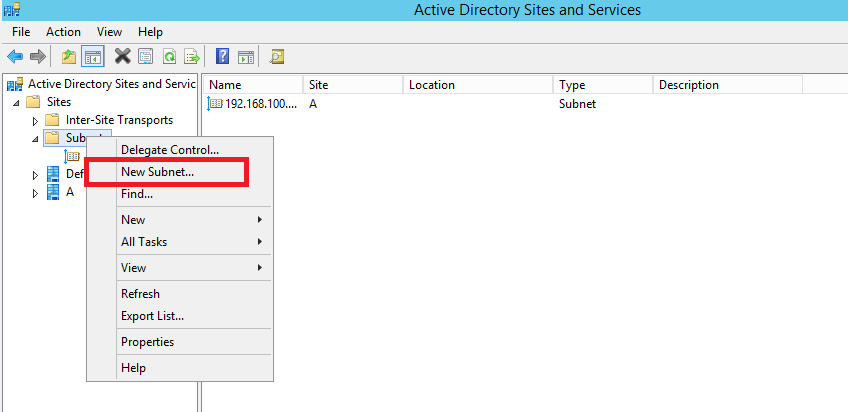Click the Forward arrow toolbar icon
Screen dimensions: 848x412
tap(37, 57)
